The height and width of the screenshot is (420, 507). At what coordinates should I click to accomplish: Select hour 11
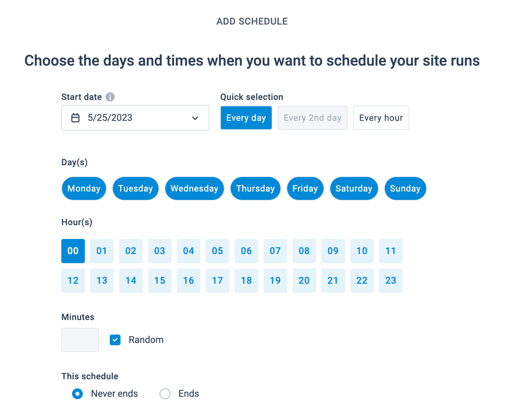coord(391,251)
